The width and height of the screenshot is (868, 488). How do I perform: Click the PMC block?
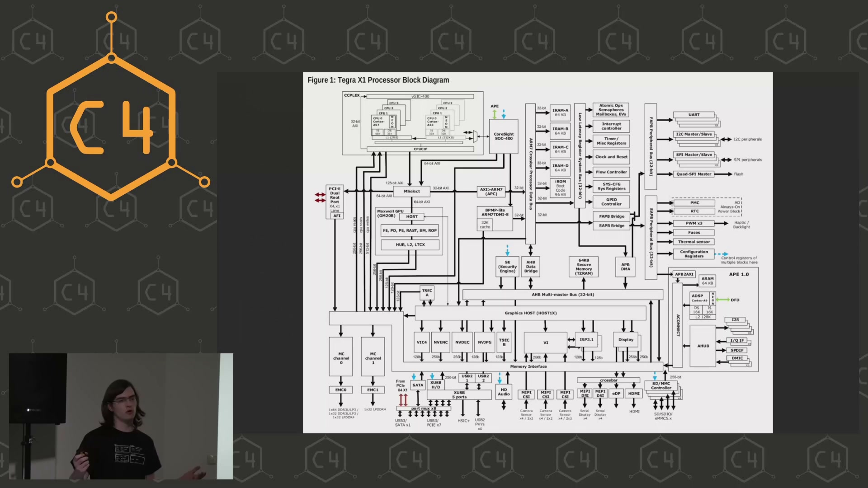[x=694, y=203]
